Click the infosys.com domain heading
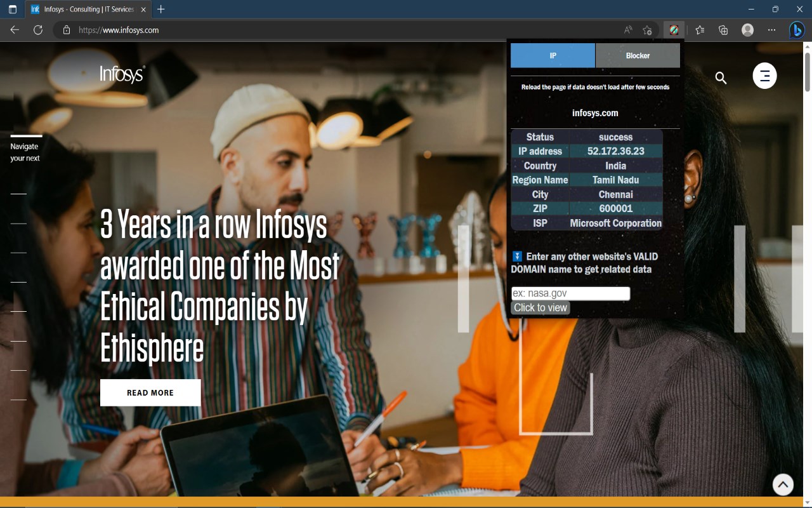812x508 pixels. 595,113
